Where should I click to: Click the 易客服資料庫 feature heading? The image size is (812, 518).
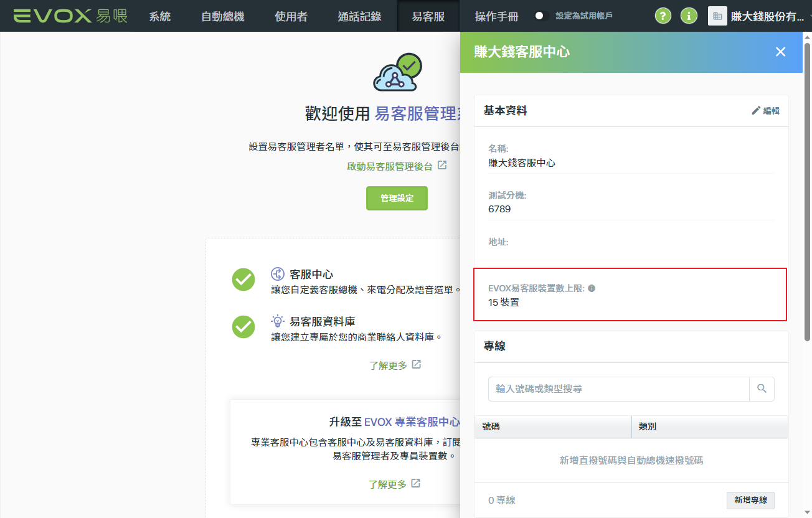323,322
